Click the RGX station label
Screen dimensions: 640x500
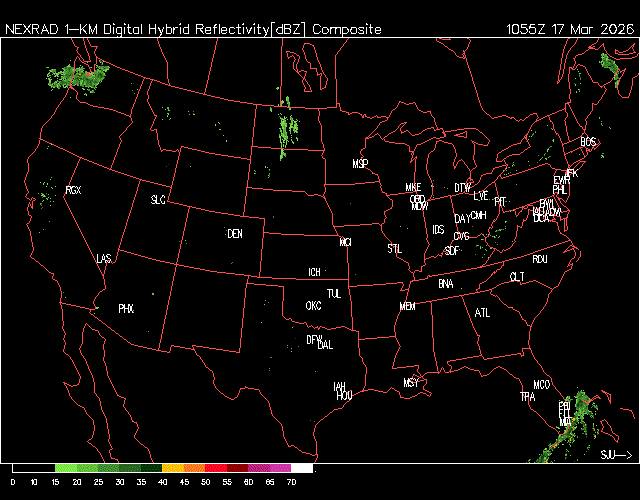73,190
